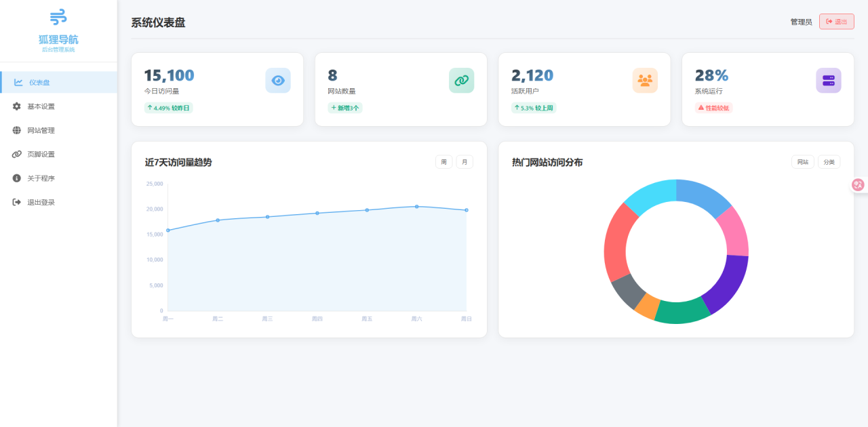
Task: Switch distribution chart to 分类 mode
Action: pyautogui.click(x=829, y=161)
